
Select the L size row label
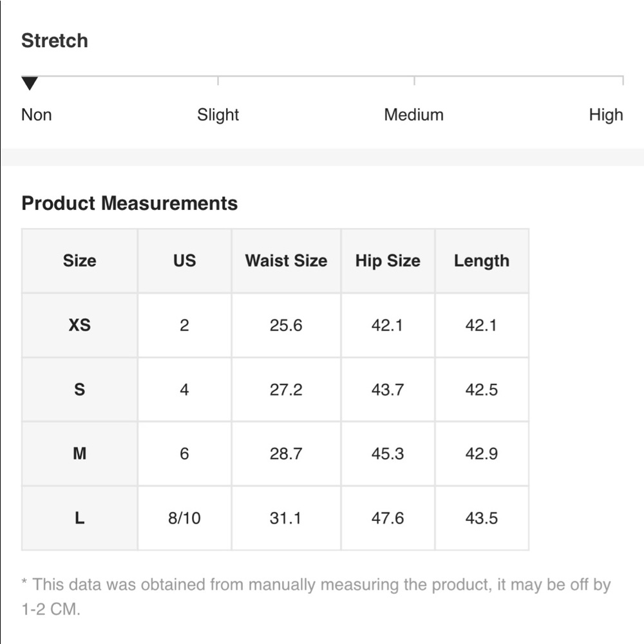coord(80,518)
